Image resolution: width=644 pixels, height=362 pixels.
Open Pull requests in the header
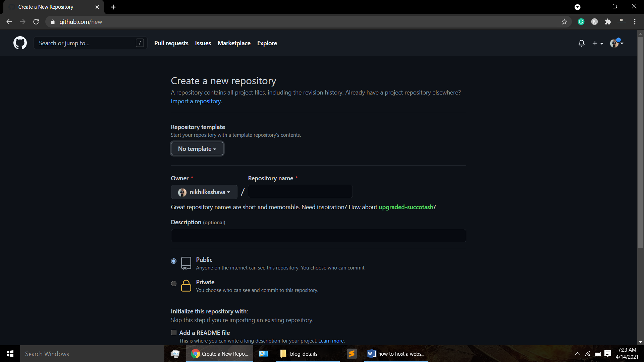[171, 43]
